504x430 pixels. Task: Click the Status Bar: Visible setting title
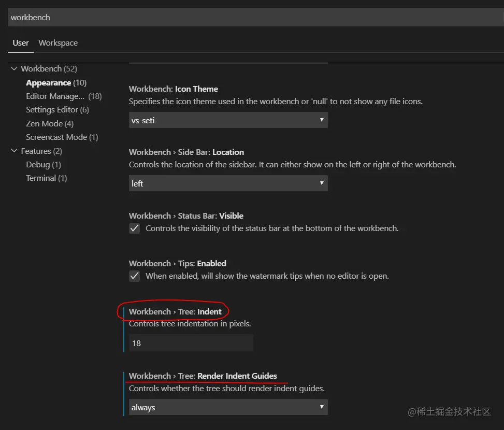186,216
